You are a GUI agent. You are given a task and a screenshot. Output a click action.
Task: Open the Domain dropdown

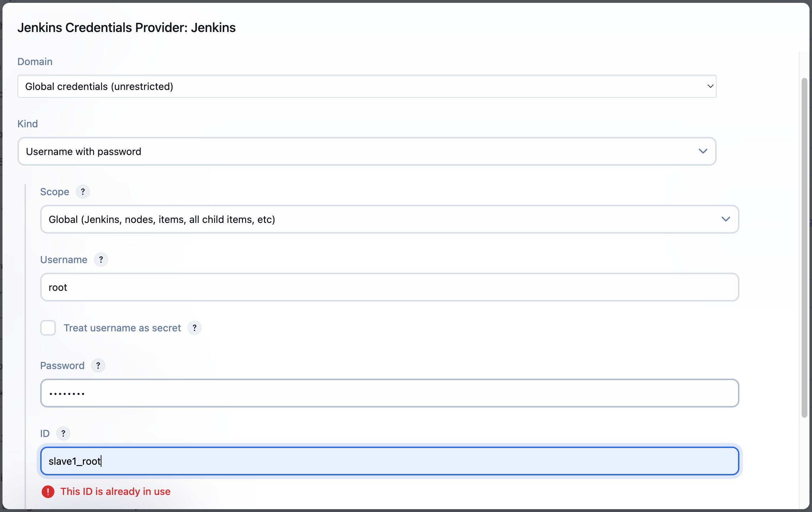(x=367, y=86)
